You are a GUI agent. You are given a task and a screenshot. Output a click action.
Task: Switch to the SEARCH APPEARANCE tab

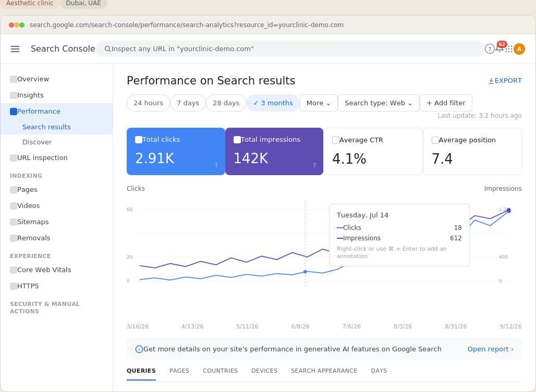[324, 371]
